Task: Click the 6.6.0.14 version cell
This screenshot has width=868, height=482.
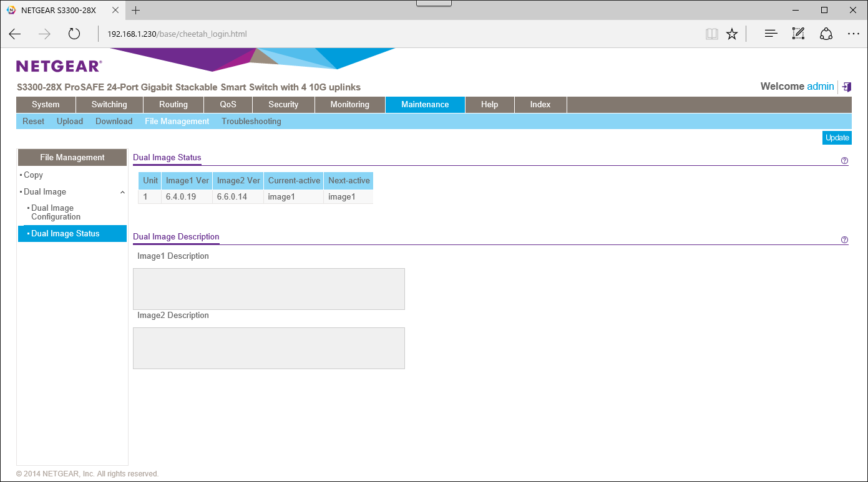Action: pyautogui.click(x=238, y=197)
